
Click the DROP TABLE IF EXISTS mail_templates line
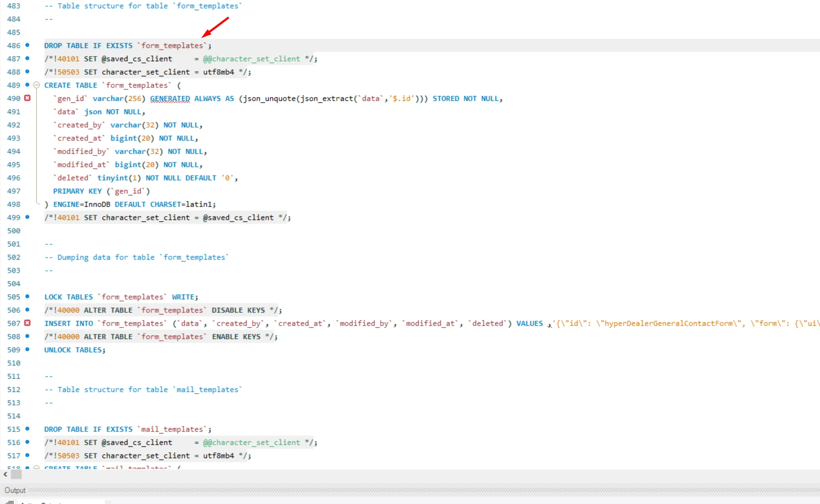click(128, 429)
